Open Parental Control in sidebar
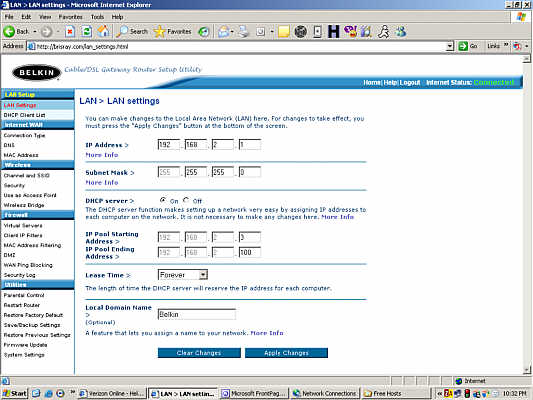533x400 pixels. coord(24,295)
